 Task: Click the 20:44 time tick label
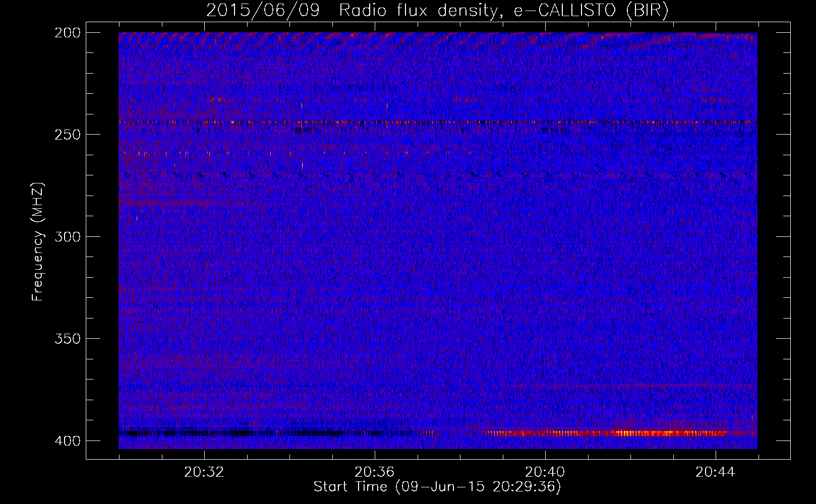click(x=715, y=472)
